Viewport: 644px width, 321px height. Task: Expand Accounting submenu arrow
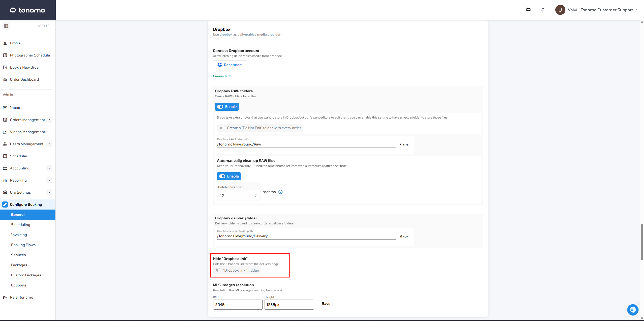[x=49, y=168]
